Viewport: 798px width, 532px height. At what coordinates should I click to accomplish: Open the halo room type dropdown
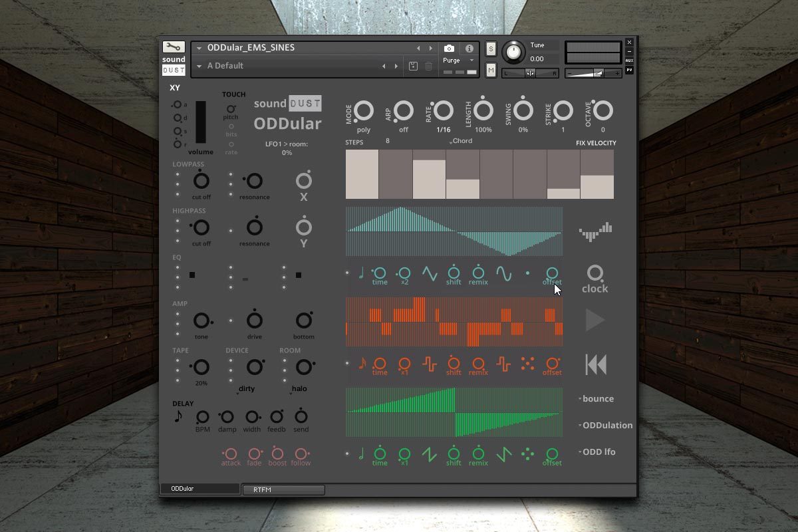tap(299, 389)
